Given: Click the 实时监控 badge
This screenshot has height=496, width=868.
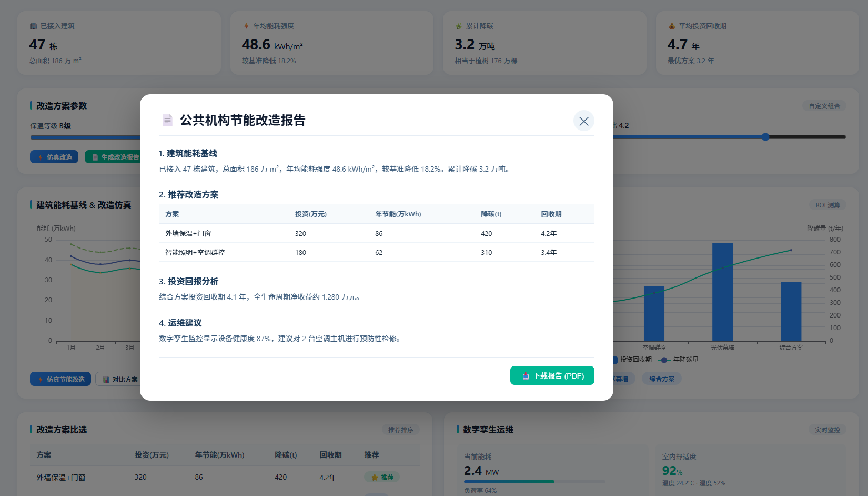Looking at the screenshot, I should click(x=827, y=430).
